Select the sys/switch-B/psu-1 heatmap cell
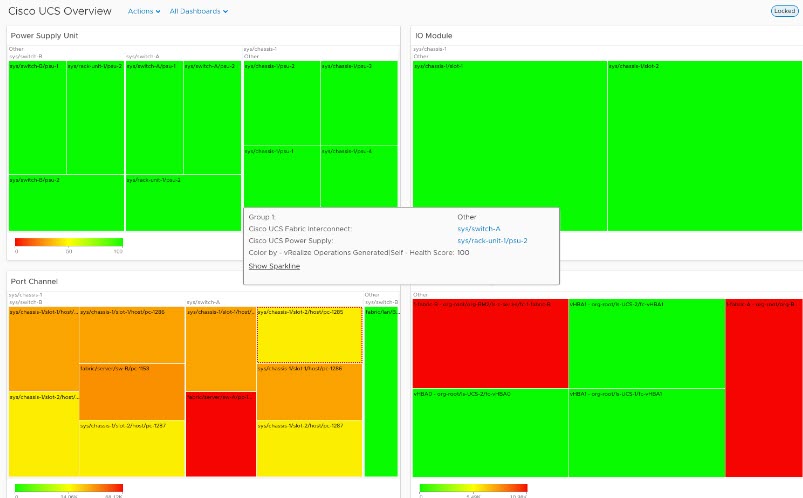Screen dimensions: 803x498 [x=37, y=117]
